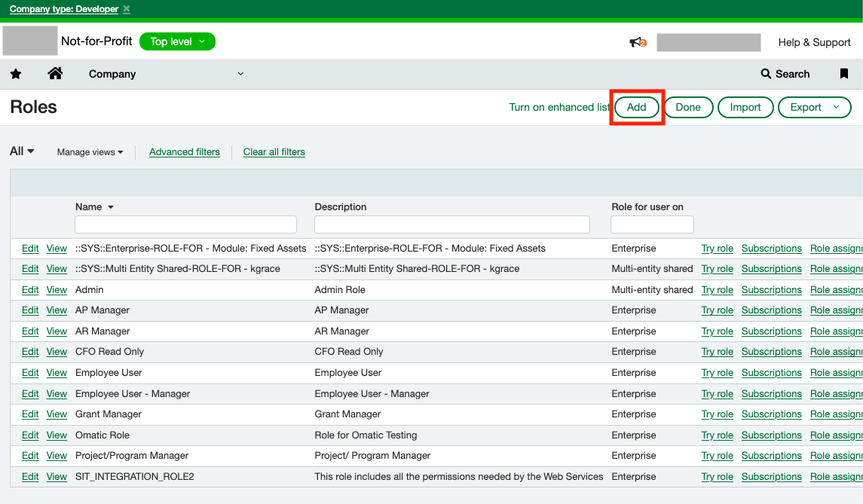The height and width of the screenshot is (504, 863).
Task: Try role for Project/Program Manager
Action: [x=717, y=456]
